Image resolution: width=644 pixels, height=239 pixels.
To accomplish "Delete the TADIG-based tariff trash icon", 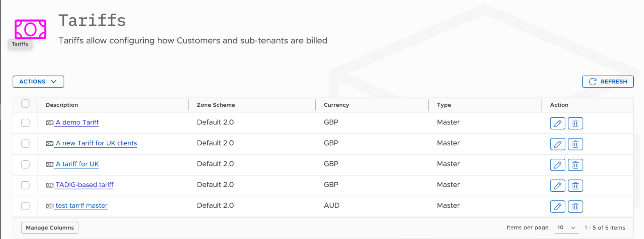I will (x=575, y=186).
